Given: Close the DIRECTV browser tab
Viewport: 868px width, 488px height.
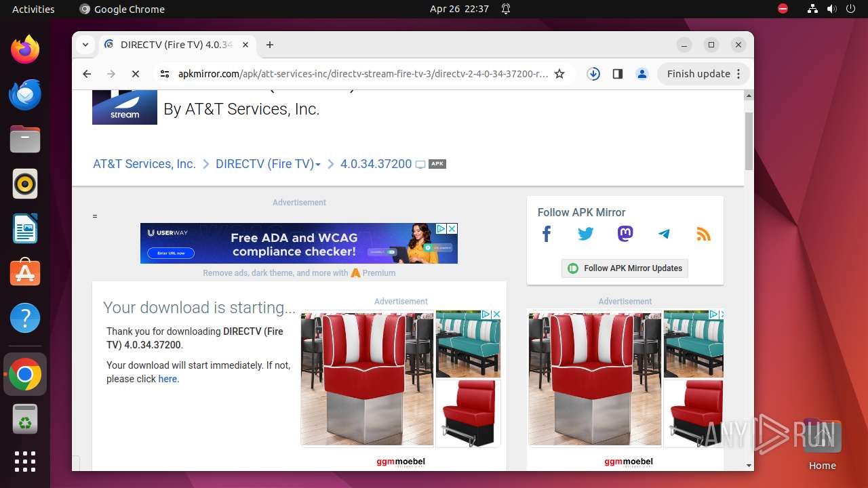Looking at the screenshot, I should 245,45.
